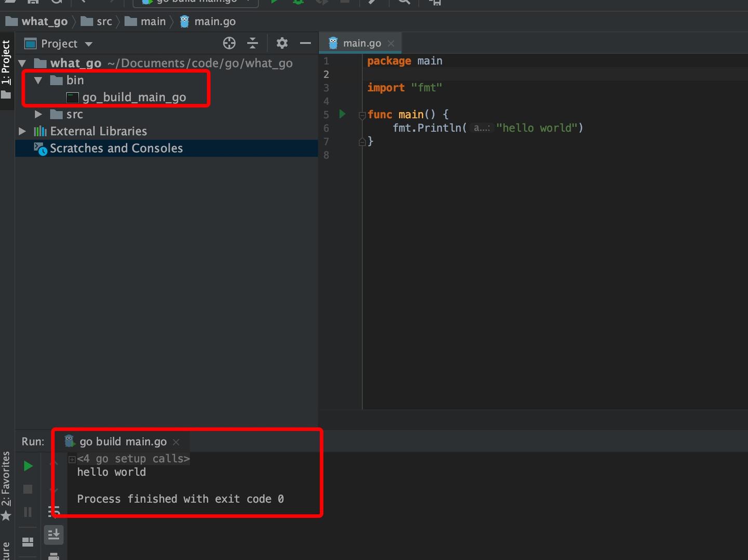
Task: Expand the src folder
Action: pos(38,114)
